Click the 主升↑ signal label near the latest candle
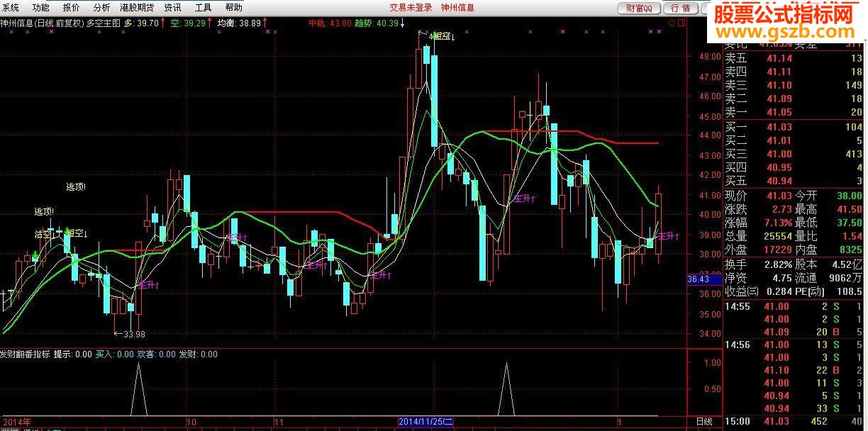Viewport: 868px width, 431px height. point(667,236)
